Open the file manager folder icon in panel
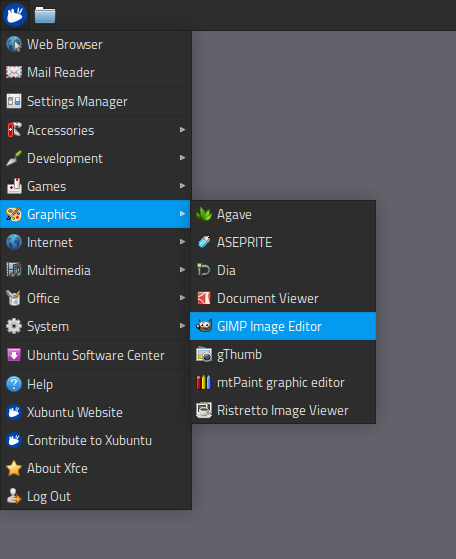The width and height of the screenshot is (456, 559). pyautogui.click(x=45, y=15)
